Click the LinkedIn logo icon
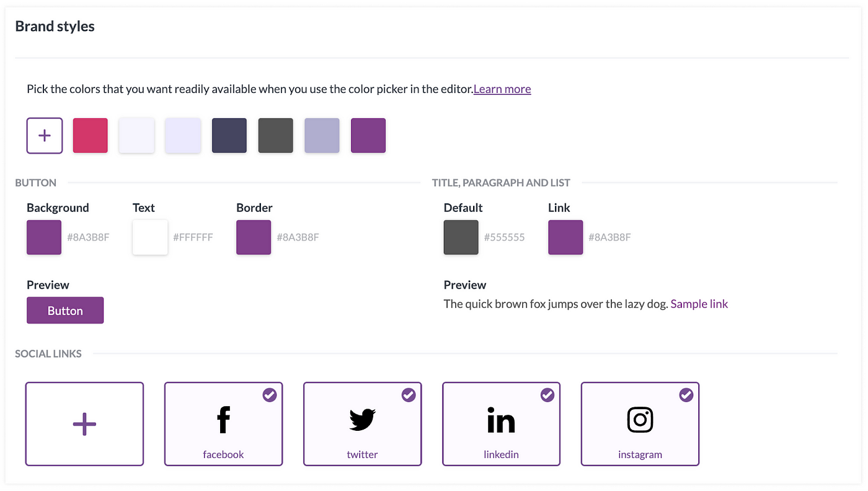The width and height of the screenshot is (868, 491). [x=501, y=420]
